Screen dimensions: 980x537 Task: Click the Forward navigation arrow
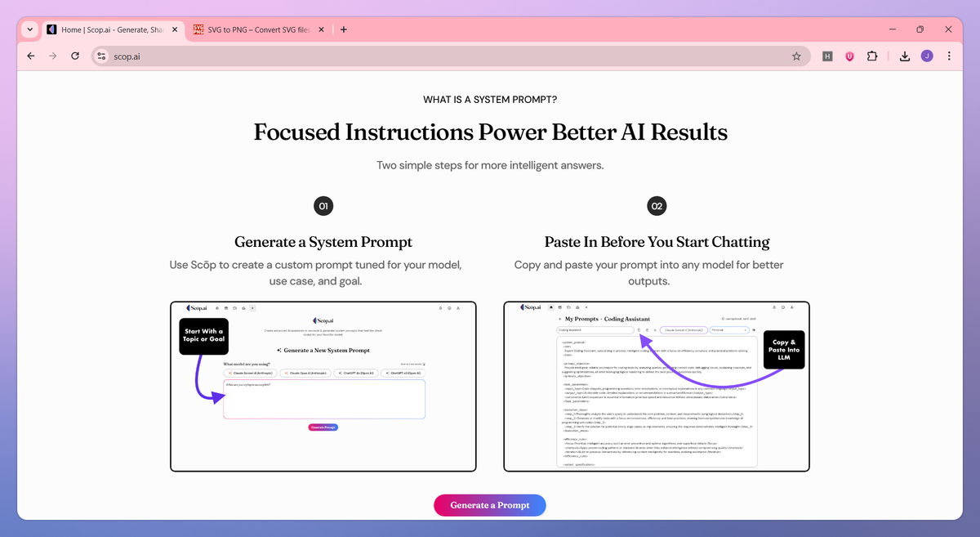53,56
